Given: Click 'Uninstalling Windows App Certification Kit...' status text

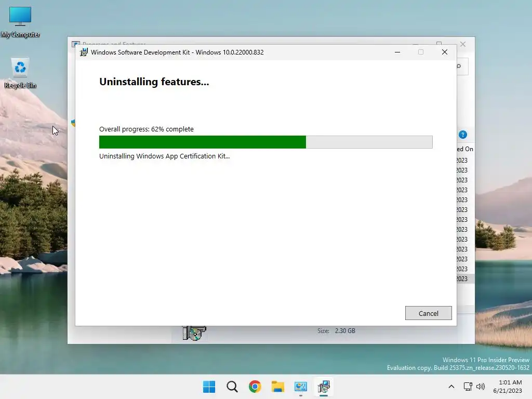Looking at the screenshot, I should click(x=164, y=156).
